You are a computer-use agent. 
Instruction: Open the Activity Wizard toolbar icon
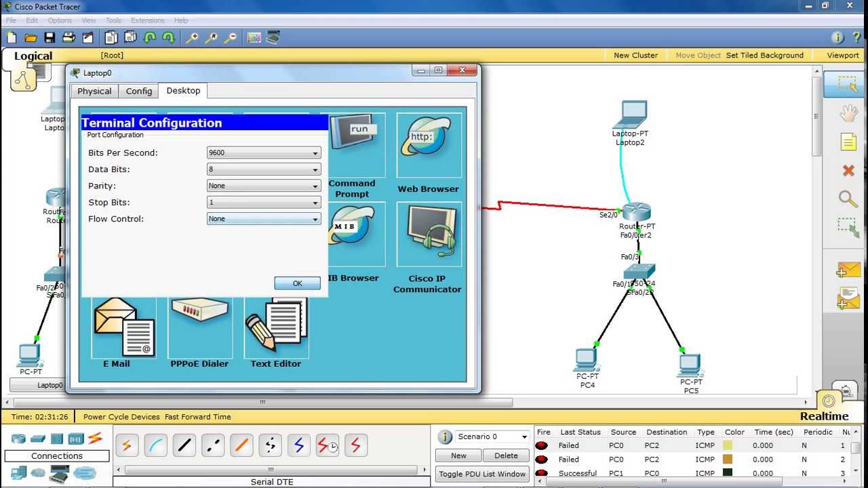87,38
